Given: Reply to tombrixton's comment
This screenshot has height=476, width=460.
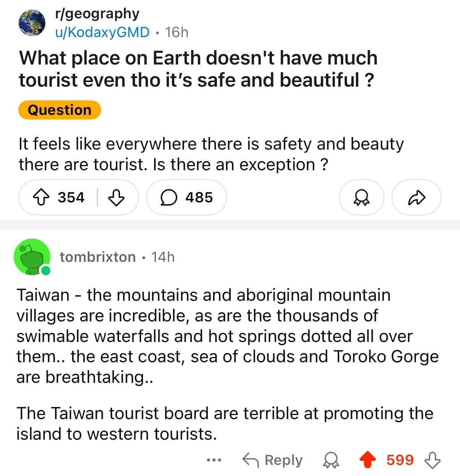Looking at the screenshot, I should click(x=272, y=460).
